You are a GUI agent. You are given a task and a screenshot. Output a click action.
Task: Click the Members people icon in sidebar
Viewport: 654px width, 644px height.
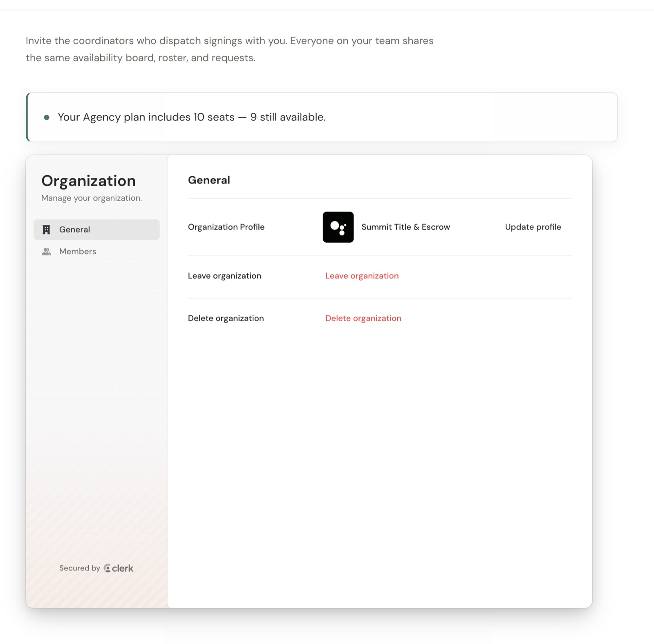[x=47, y=252]
